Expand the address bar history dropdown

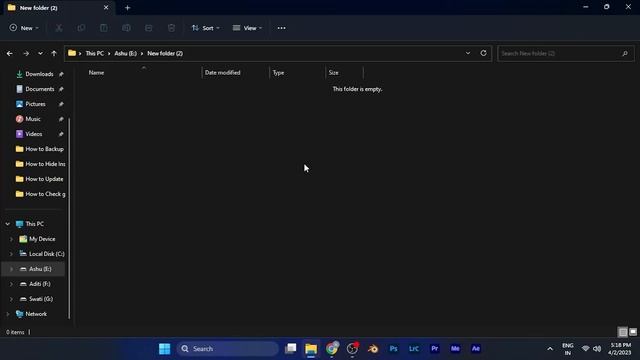[x=468, y=53]
